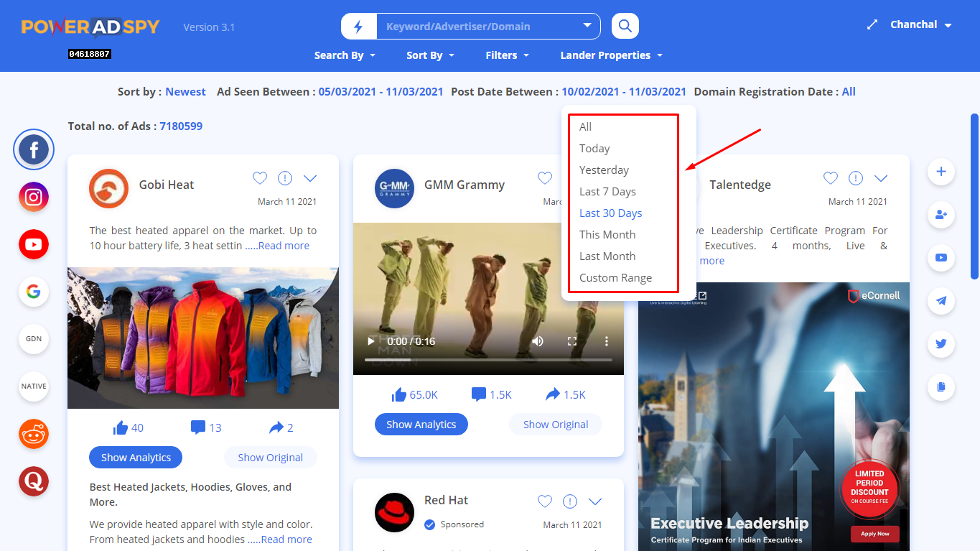Screen dimensions: 980x551
Task: Click Read more in Gobi Heat description
Action: point(284,246)
